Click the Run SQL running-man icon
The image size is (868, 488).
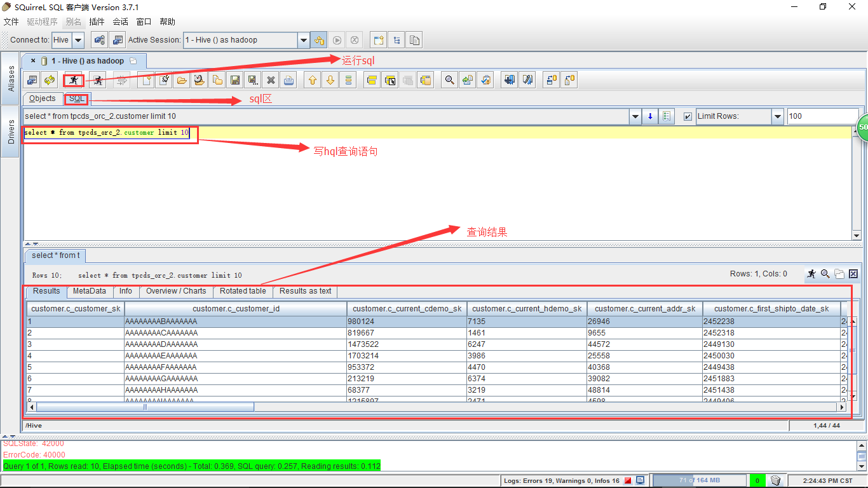(74, 81)
